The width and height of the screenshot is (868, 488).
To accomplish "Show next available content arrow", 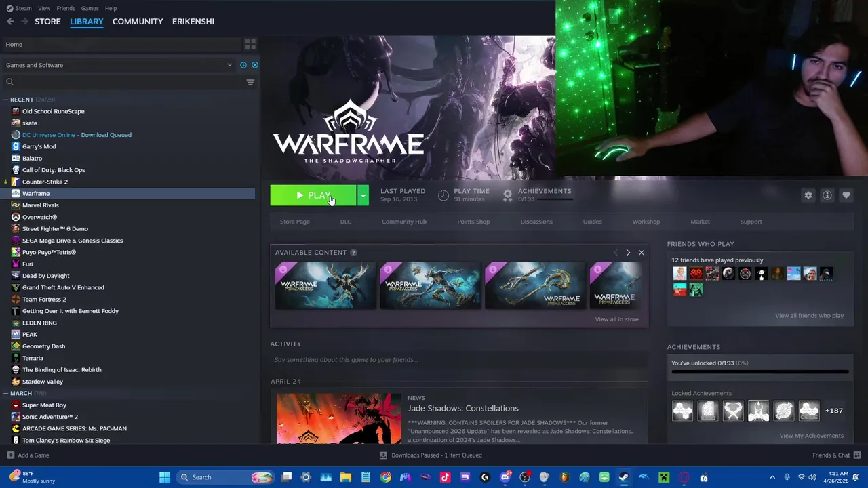I will (x=628, y=253).
